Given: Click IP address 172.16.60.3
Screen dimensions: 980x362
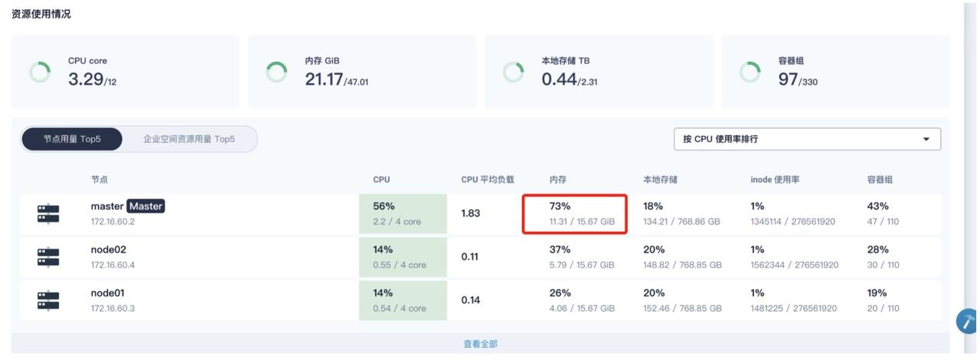Looking at the screenshot, I should coord(113,308).
